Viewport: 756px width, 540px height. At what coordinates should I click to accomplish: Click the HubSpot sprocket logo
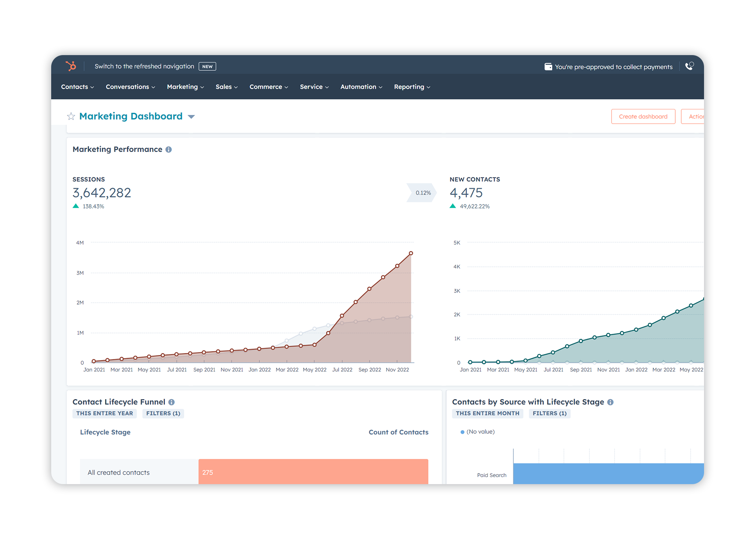click(71, 66)
